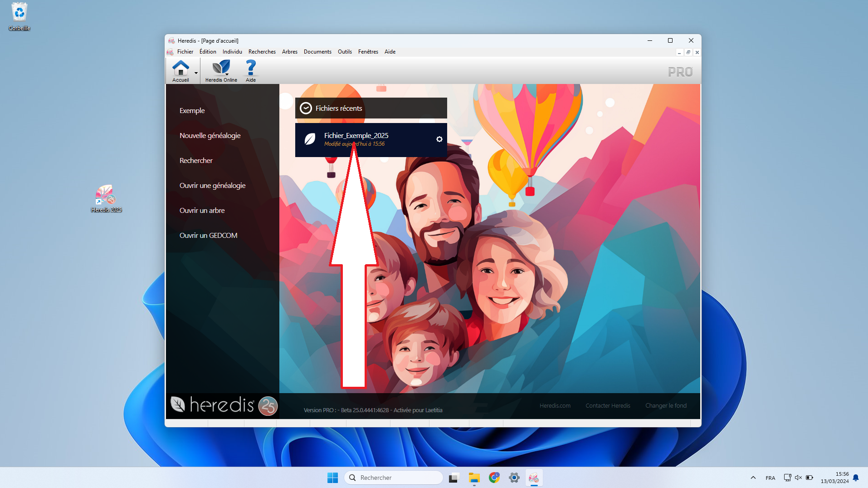Screen dimensions: 868x488
Task: Click gear icon beside Fichier_Exemple_2025
Action: pyautogui.click(x=439, y=139)
